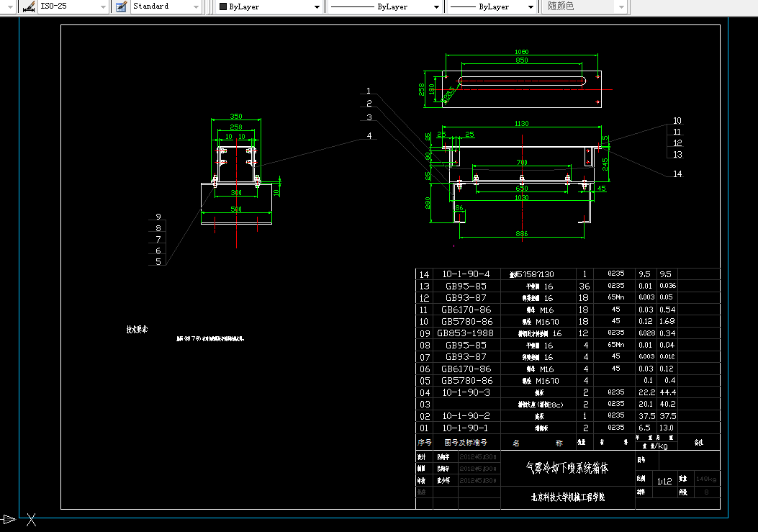Screen dimensions: 758x532
Task: Pick the 1080 dimension on the top view
Action: tap(522, 52)
